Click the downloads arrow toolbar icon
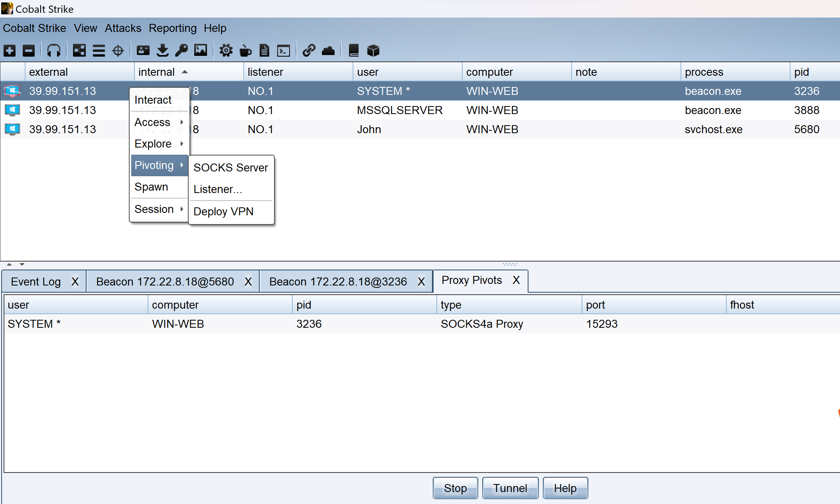840x504 pixels. pos(162,51)
